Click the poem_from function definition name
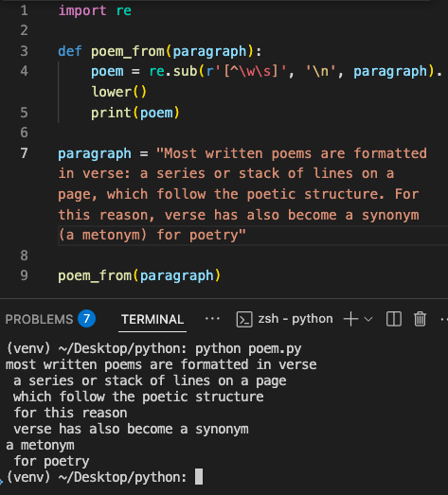The image size is (448, 495). click(x=127, y=51)
